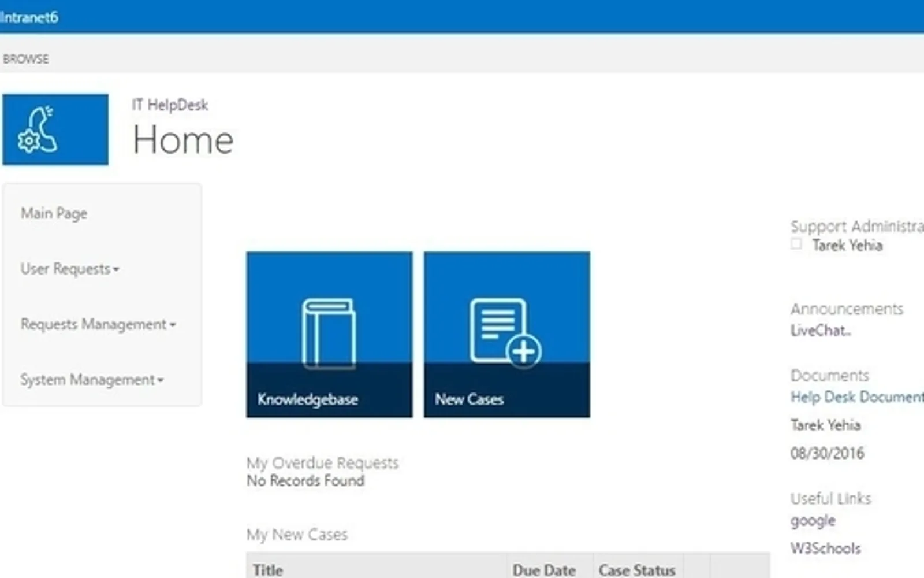Image resolution: width=924 pixels, height=578 pixels.
Task: Click the Announcements web part heading
Action: coord(847,309)
